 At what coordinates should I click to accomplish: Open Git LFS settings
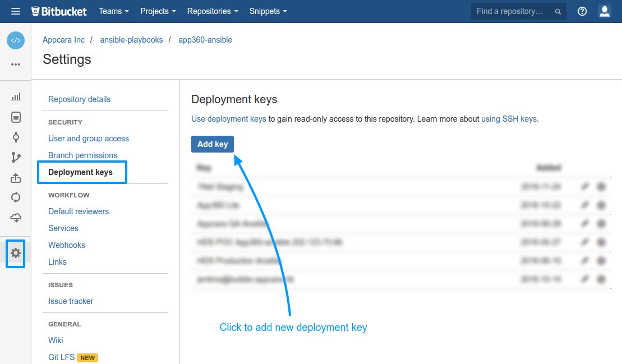62,357
